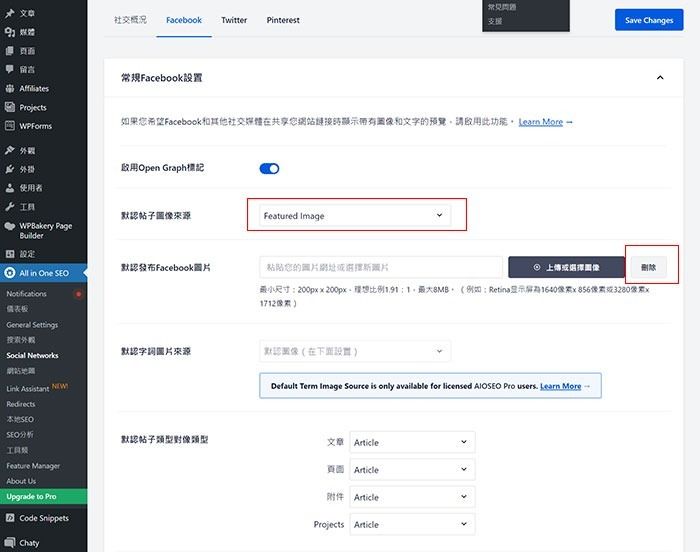Open the 文章 (Posts) pin icon in the sidebar
The image size is (700, 552).
(x=10, y=13)
